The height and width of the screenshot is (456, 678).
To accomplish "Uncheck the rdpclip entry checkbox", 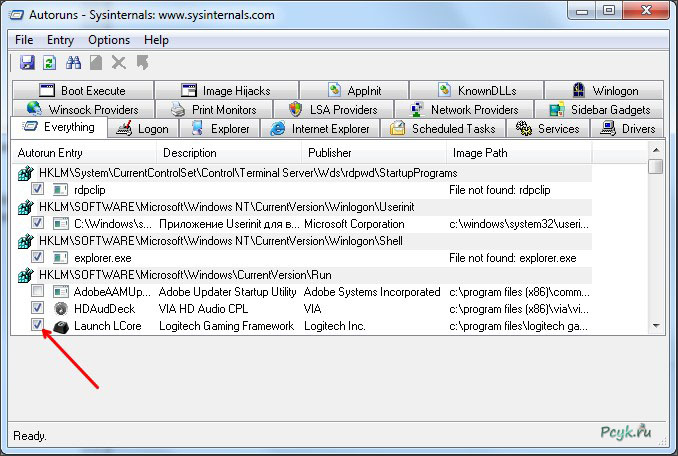I will [x=38, y=188].
